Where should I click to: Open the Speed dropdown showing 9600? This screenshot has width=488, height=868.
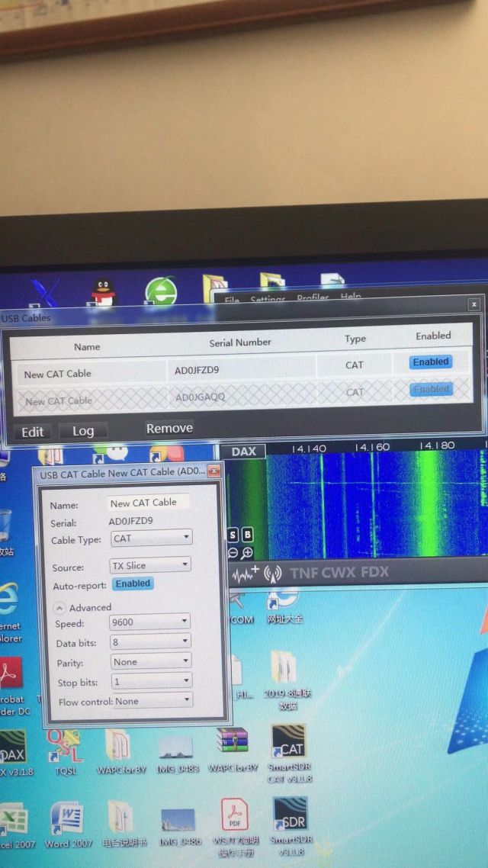[x=150, y=622]
